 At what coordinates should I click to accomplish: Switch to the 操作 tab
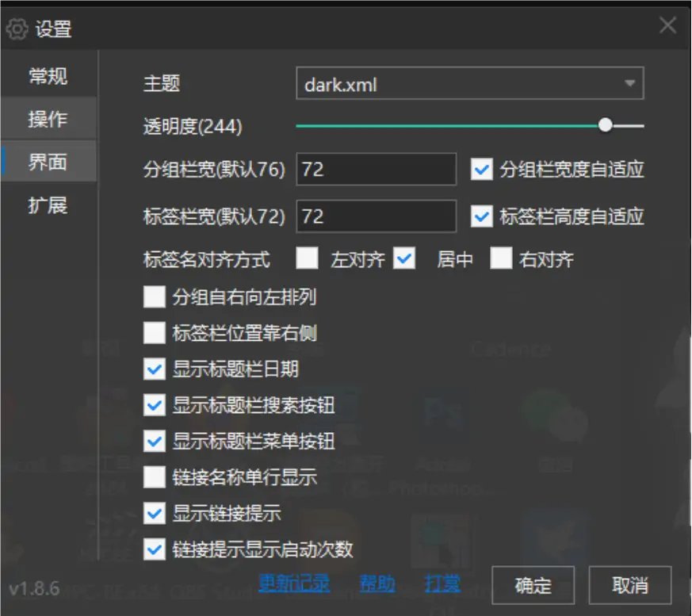tap(48, 119)
